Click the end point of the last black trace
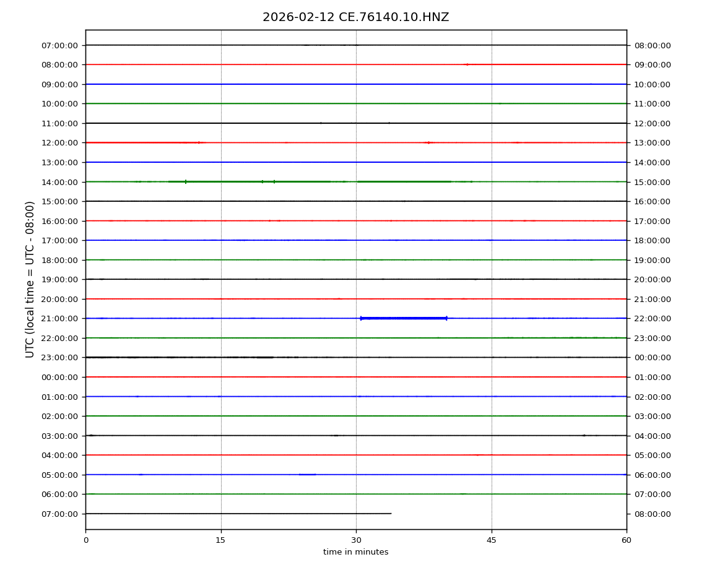This screenshot has width=712, height=588. coord(391,514)
